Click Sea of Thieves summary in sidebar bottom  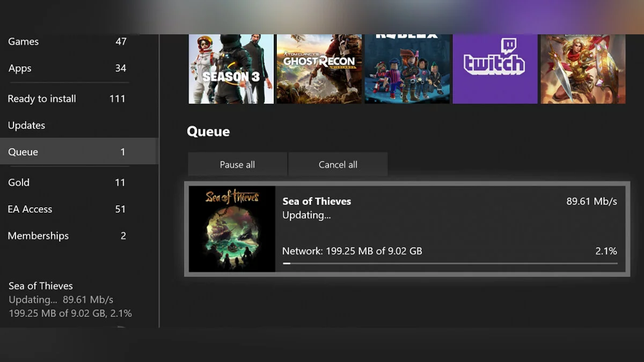[x=70, y=299]
